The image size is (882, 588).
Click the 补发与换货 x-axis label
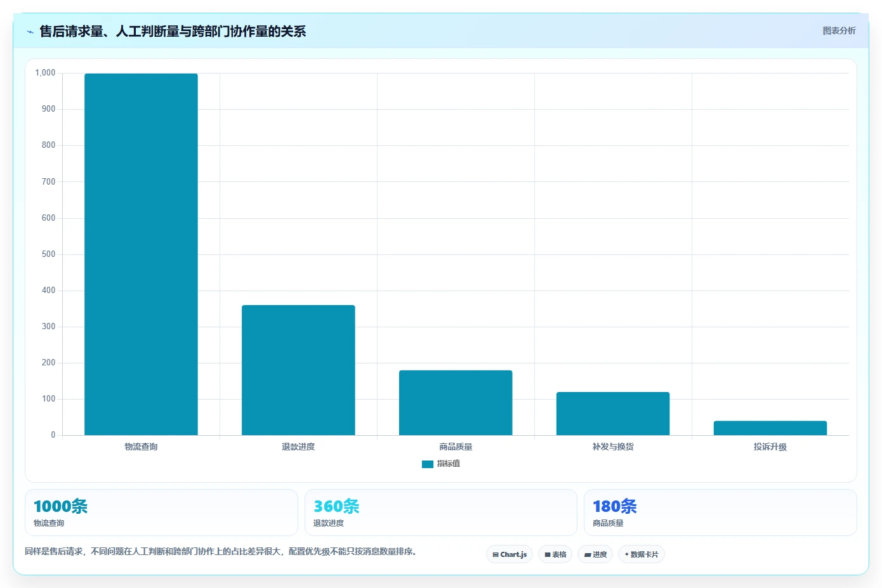[613, 447]
